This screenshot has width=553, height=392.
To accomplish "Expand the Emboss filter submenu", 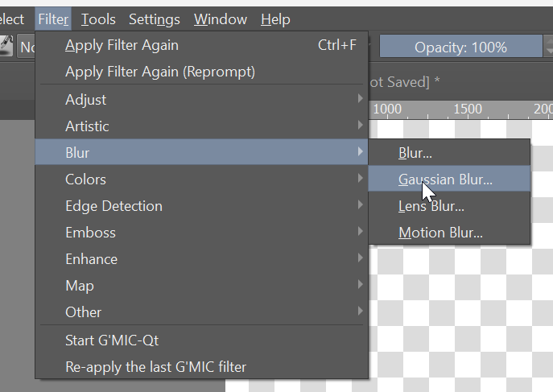I will [90, 233].
